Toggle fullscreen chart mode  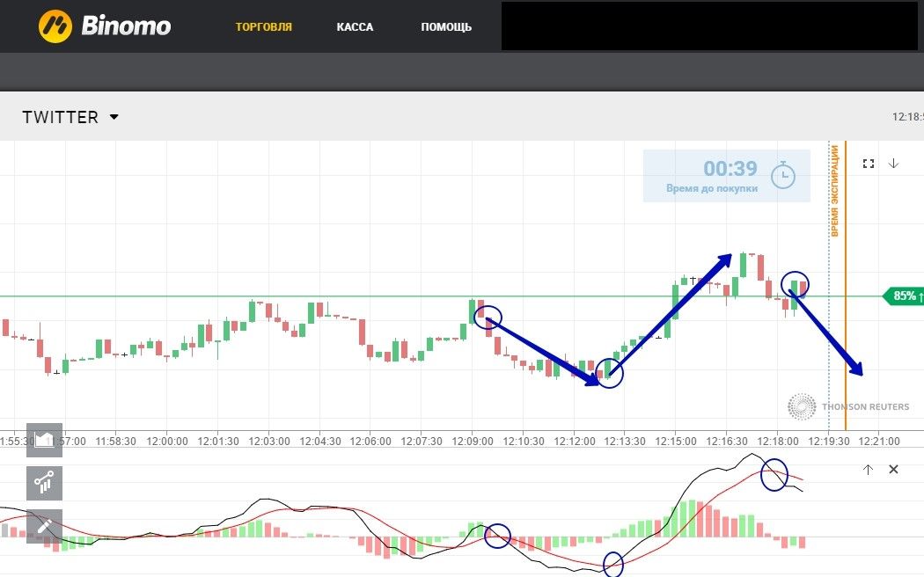click(868, 164)
